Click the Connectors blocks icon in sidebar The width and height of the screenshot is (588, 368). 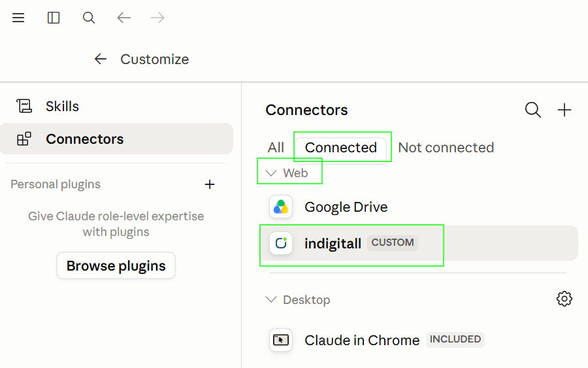(24, 139)
